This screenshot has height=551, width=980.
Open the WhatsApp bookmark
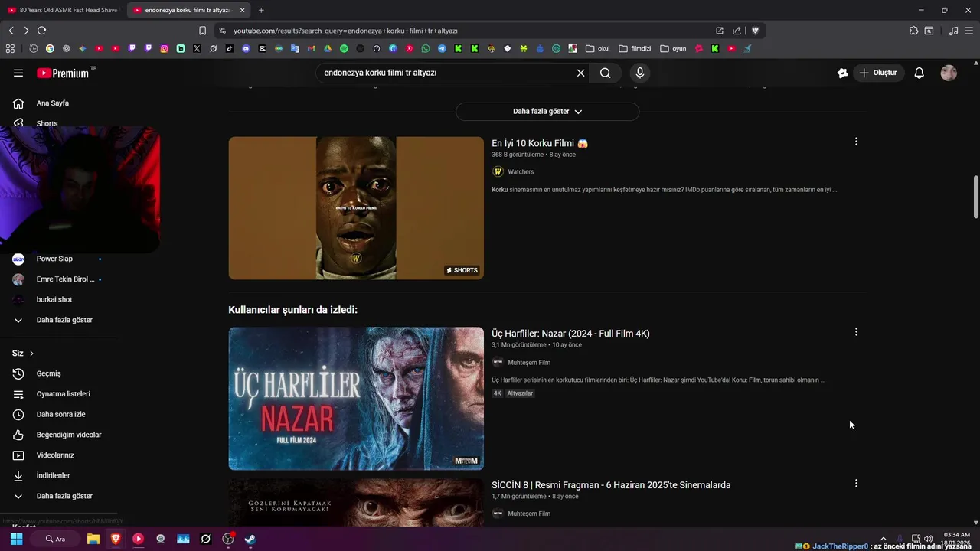coord(426,48)
